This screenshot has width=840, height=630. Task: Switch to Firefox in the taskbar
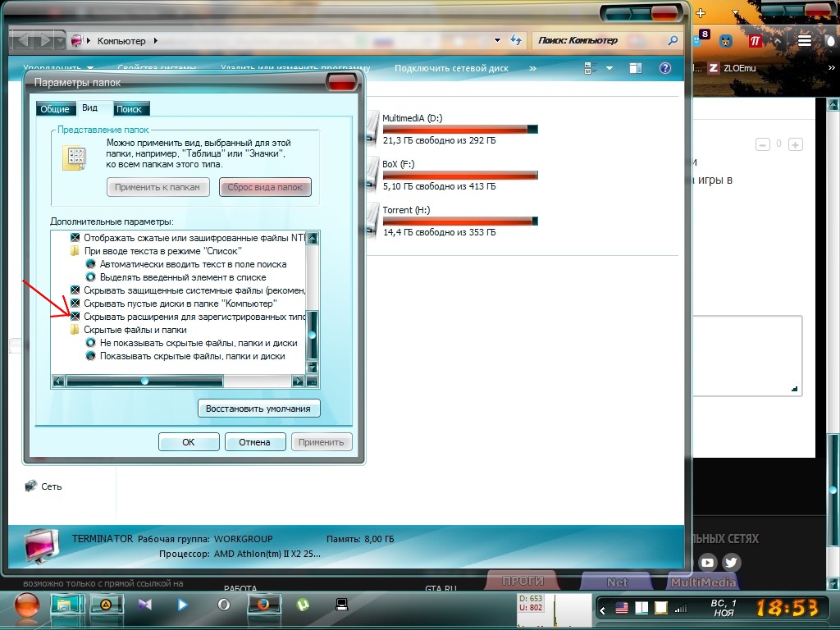coord(264,605)
